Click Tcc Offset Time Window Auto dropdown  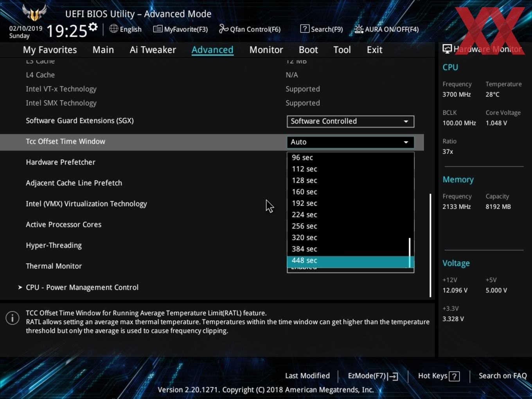click(350, 142)
